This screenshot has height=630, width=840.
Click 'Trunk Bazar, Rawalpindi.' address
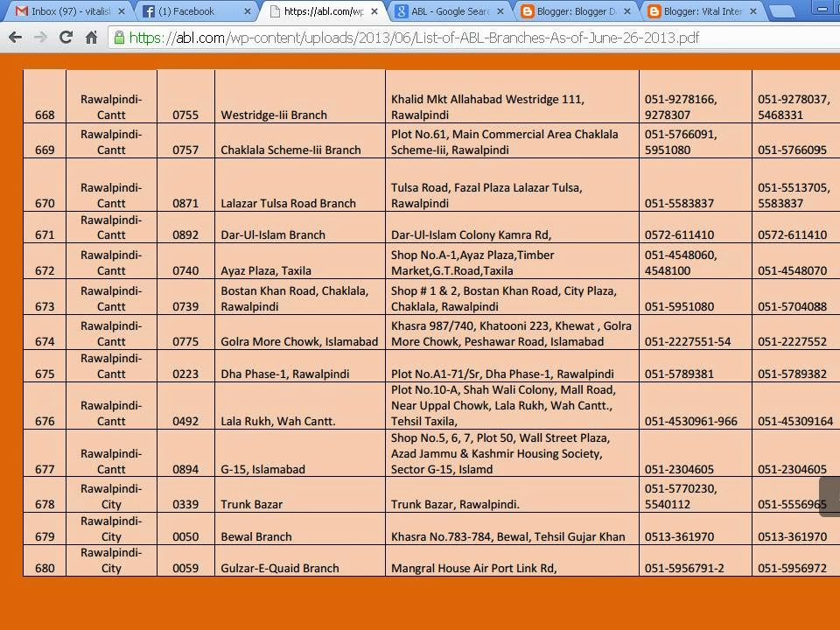pos(455,504)
